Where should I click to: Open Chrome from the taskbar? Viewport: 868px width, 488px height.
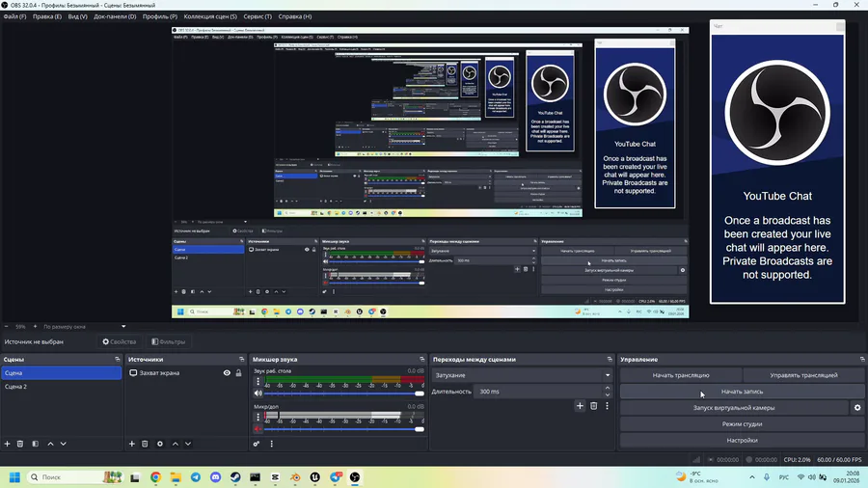coord(155,477)
